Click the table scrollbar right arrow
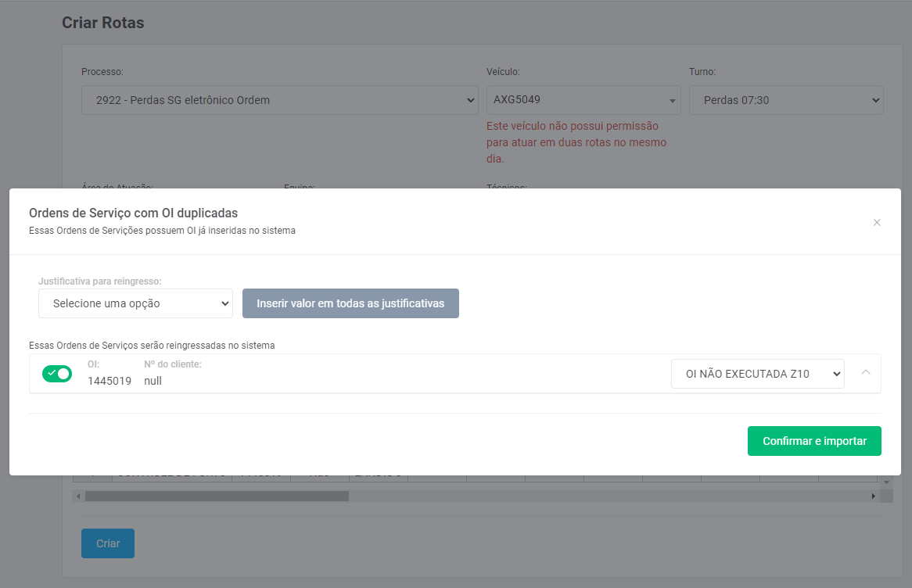Viewport: 912px width, 588px height. click(873, 496)
